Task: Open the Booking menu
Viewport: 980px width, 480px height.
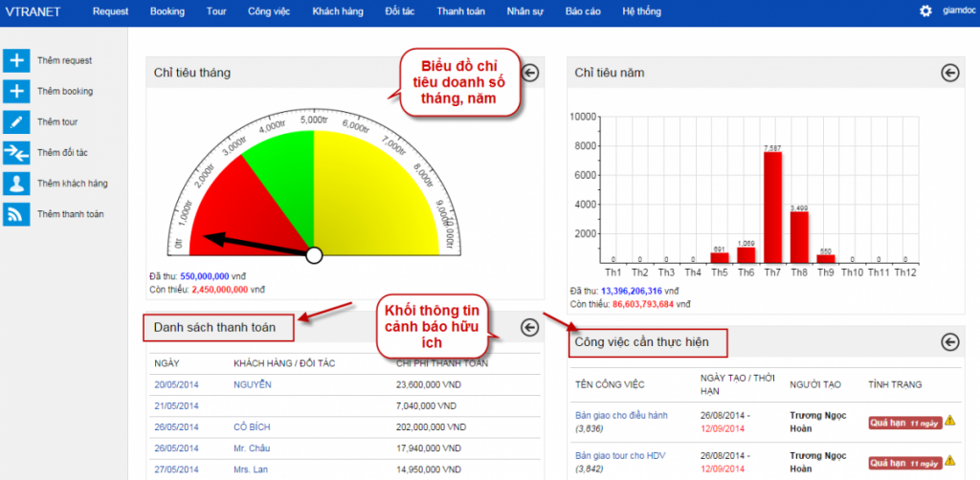Action: [167, 11]
